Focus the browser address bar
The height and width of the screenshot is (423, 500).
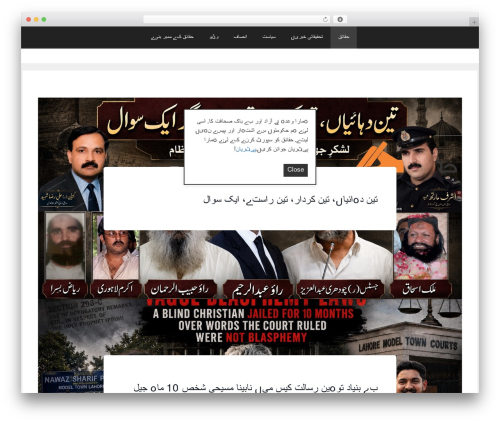(237, 19)
